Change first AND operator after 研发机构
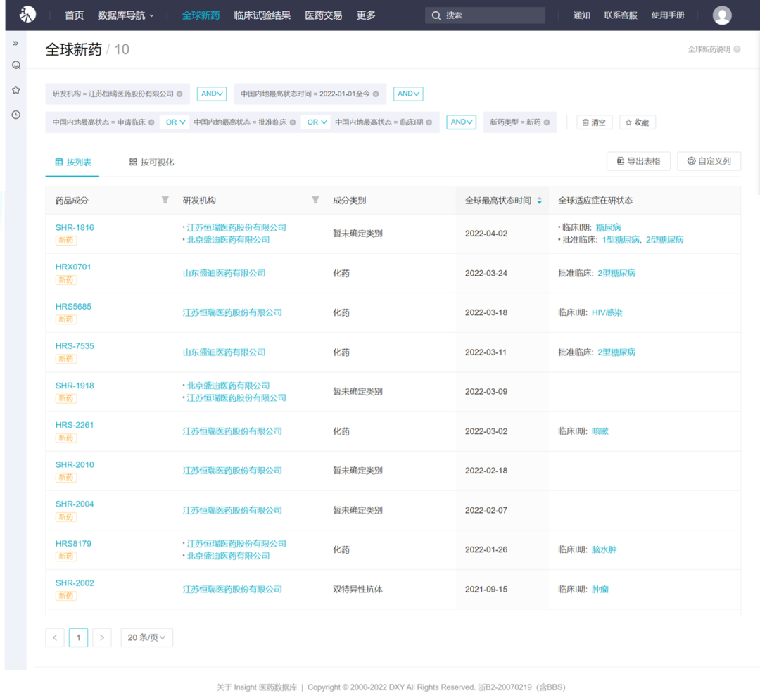 pos(212,94)
